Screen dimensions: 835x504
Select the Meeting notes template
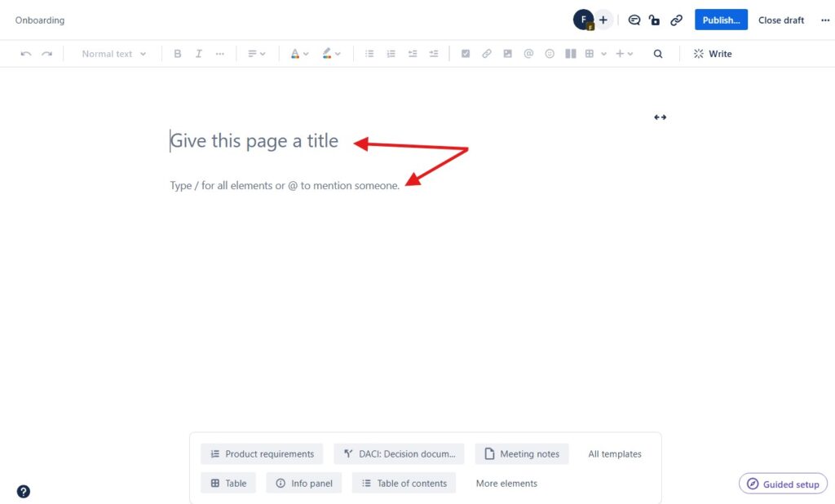(522, 453)
